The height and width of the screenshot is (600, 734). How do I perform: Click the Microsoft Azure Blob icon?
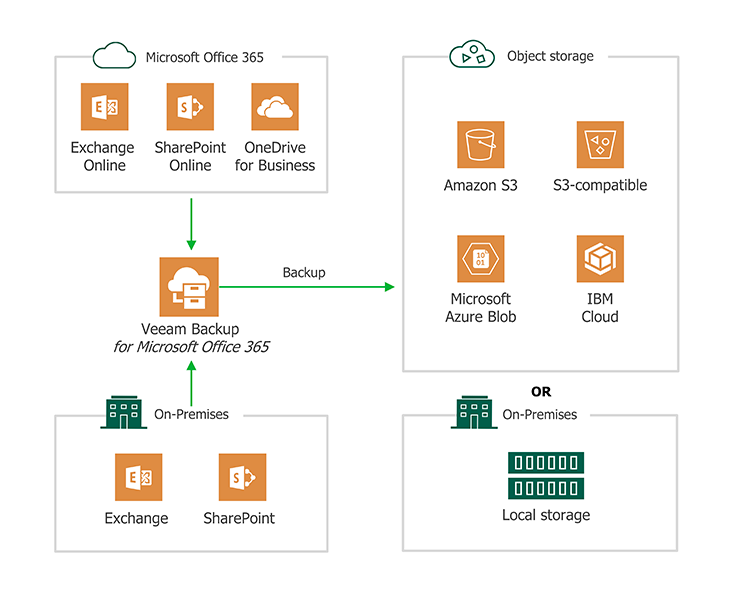click(x=481, y=260)
